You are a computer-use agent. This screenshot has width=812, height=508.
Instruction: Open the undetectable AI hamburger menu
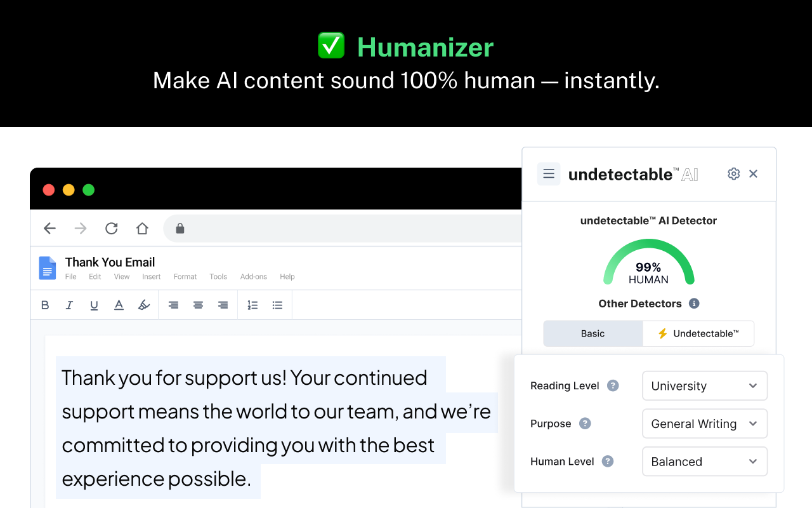(x=548, y=173)
